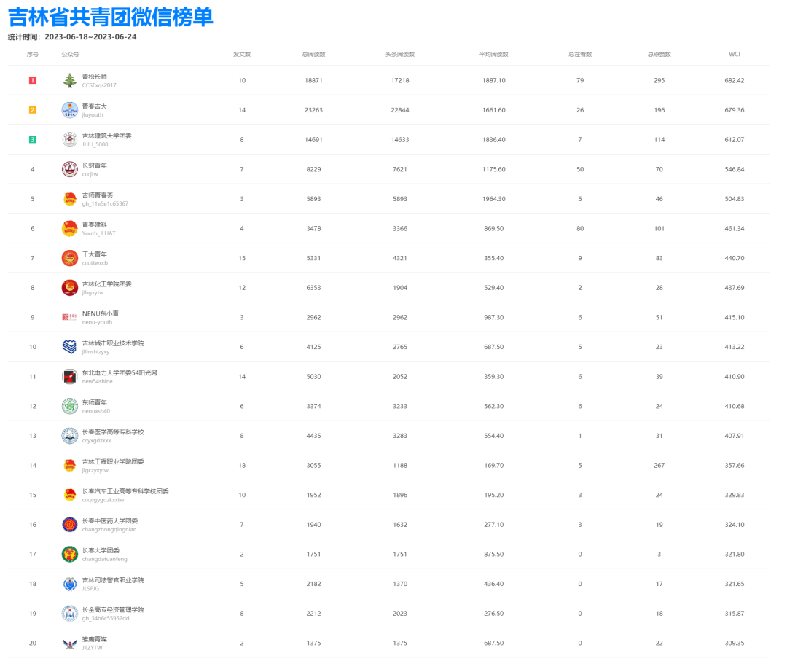Screen dimensions: 787x672
Task: Click the 长金高专经济管理学院 emblem avatar
Action: (70, 613)
